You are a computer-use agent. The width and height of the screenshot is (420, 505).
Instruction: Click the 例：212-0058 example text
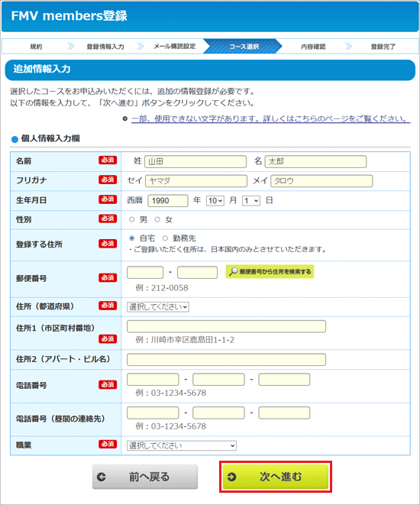pyautogui.click(x=162, y=288)
